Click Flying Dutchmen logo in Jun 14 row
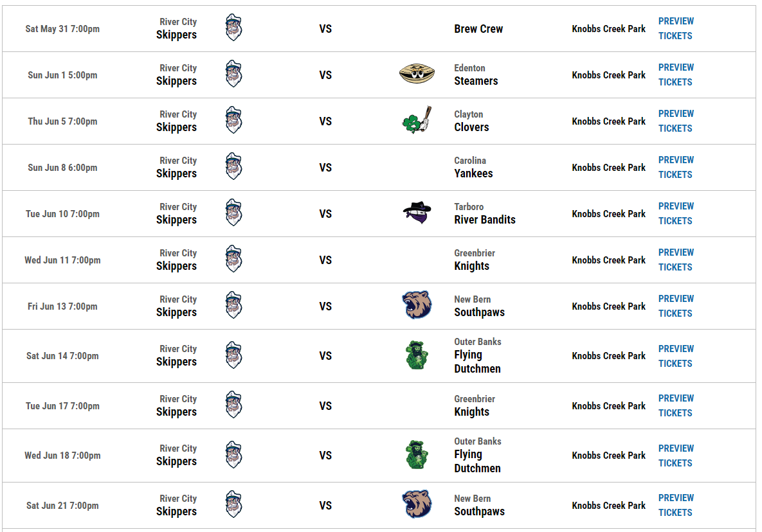 tap(417, 355)
